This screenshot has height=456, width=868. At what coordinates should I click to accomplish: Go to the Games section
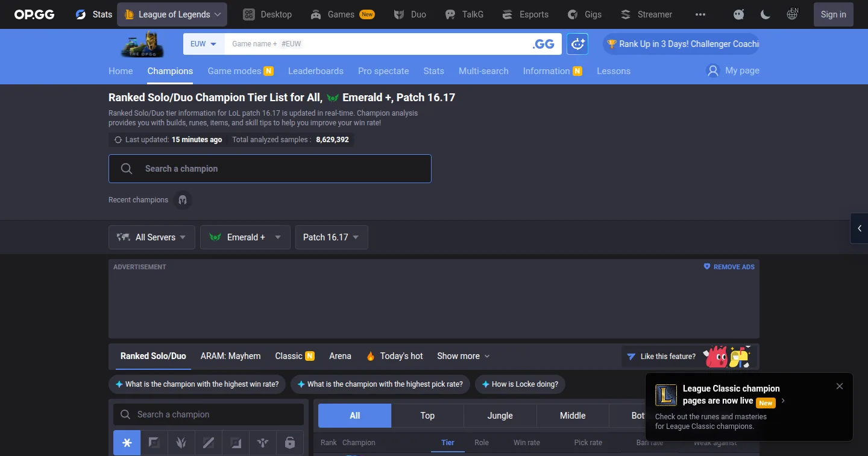click(x=342, y=14)
